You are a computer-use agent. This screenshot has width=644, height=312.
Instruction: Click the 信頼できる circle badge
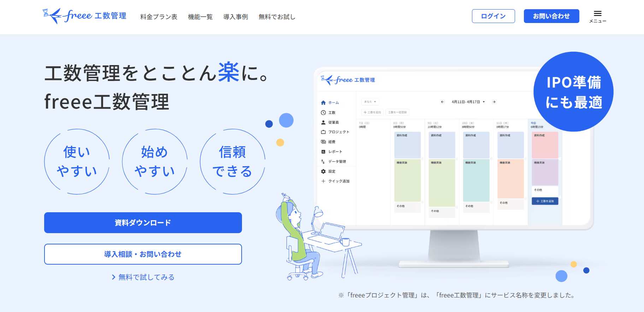pyautogui.click(x=232, y=161)
